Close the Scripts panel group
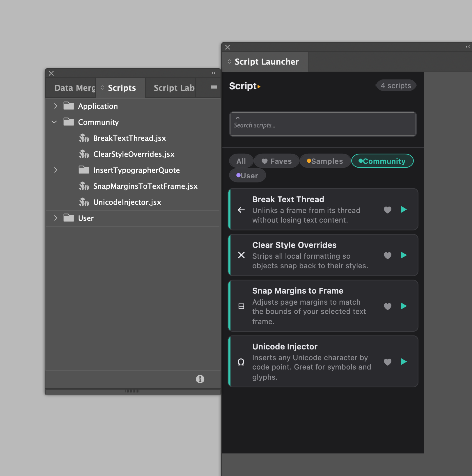 (51, 73)
